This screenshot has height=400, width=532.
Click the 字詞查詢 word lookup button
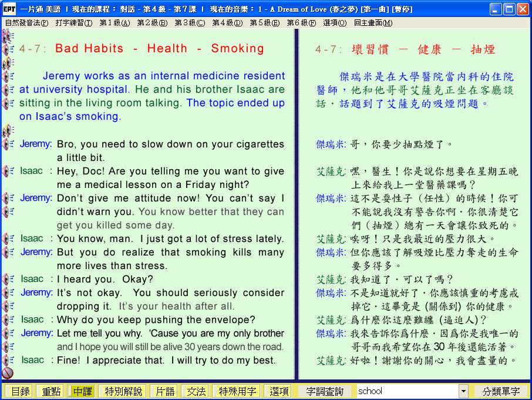[325, 391]
